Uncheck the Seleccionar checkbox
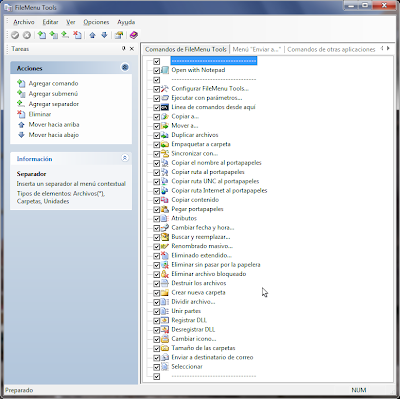Screen dimensions: 400x399 pos(157,367)
